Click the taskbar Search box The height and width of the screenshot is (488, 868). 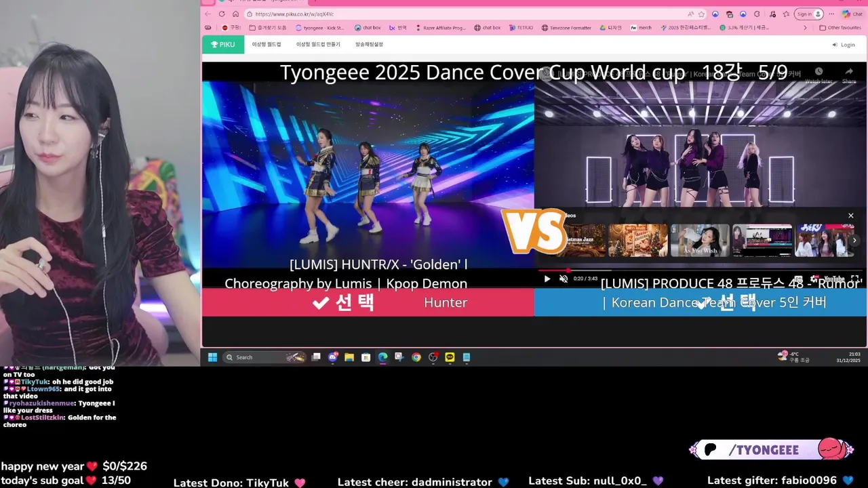[x=265, y=357]
